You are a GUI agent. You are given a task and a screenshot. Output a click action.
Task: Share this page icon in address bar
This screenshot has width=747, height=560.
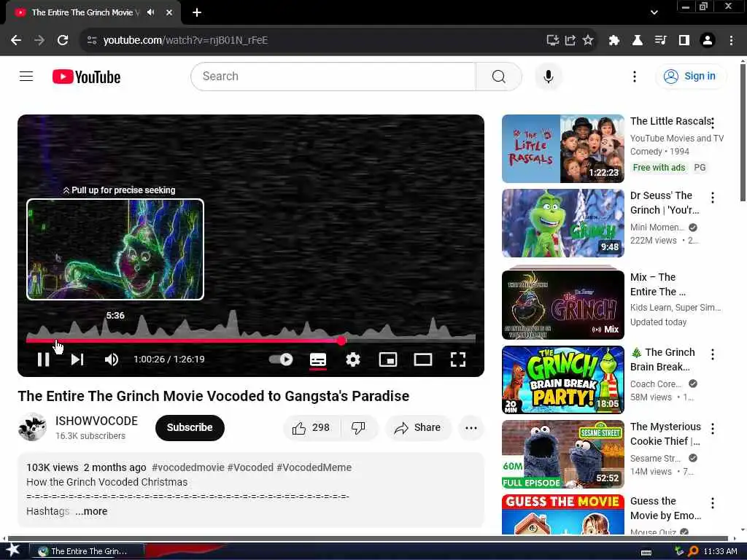[570, 41]
